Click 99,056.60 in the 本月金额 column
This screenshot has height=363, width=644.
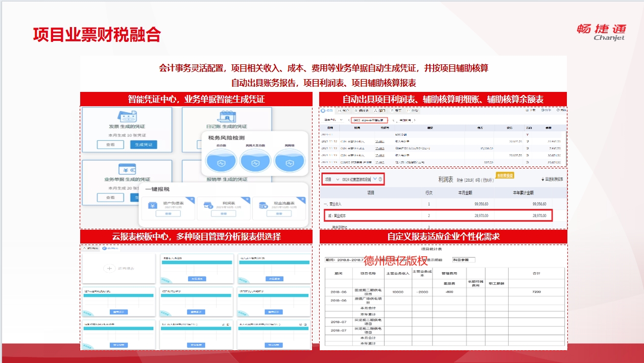481,204
